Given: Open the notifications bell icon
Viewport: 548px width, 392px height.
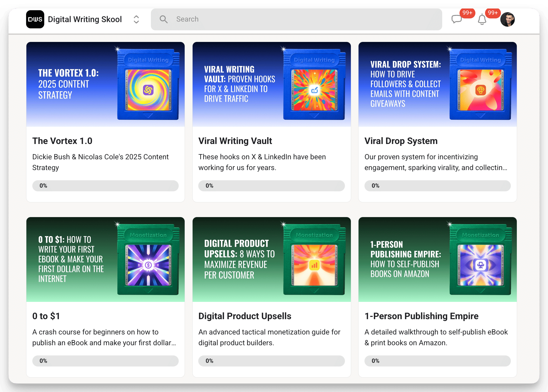Looking at the screenshot, I should click(482, 20).
